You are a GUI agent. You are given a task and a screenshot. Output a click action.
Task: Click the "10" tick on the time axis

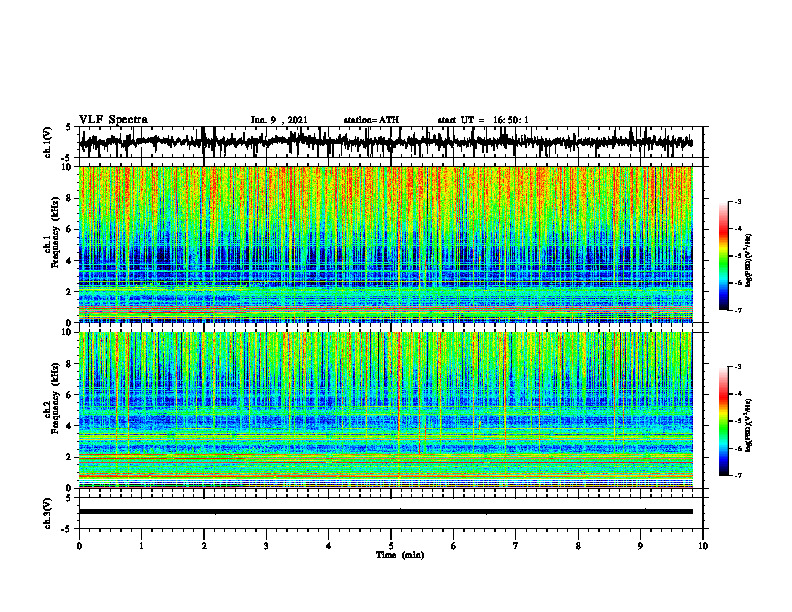point(703,546)
